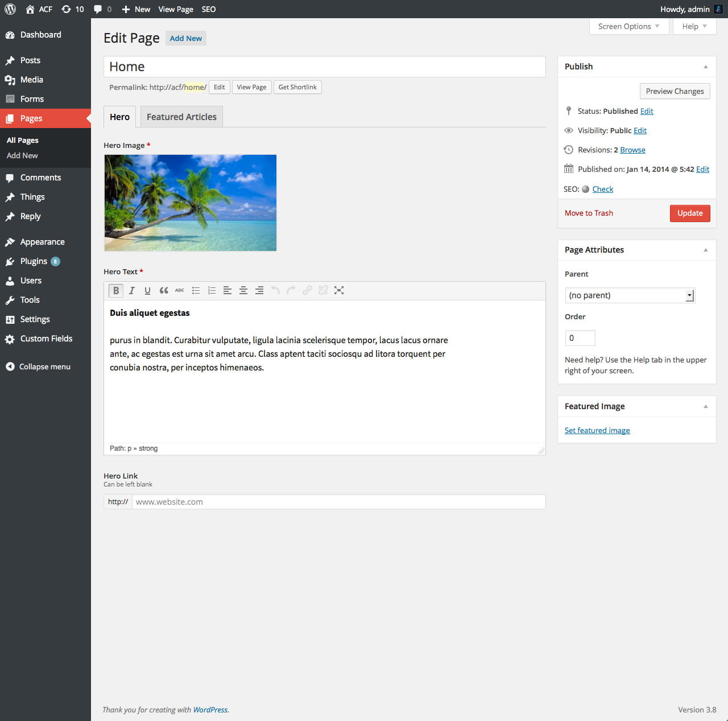Screen dimensions: 728x721
Task: Click the underline formatting icon
Action: pyautogui.click(x=147, y=290)
